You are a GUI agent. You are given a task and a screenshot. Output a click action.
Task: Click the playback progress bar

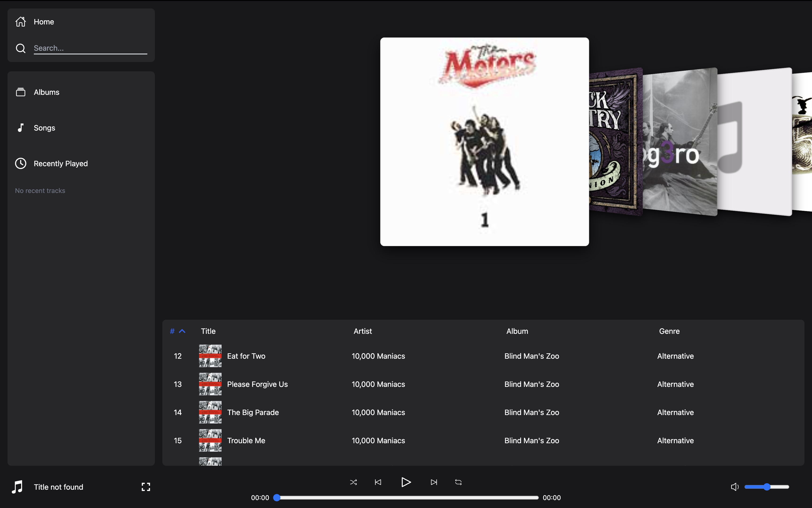(x=406, y=498)
